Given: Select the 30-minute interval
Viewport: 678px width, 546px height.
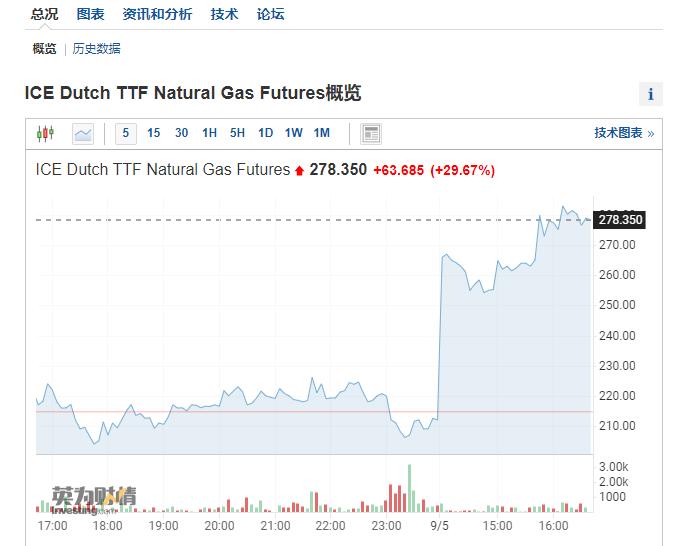Looking at the screenshot, I should [x=181, y=133].
